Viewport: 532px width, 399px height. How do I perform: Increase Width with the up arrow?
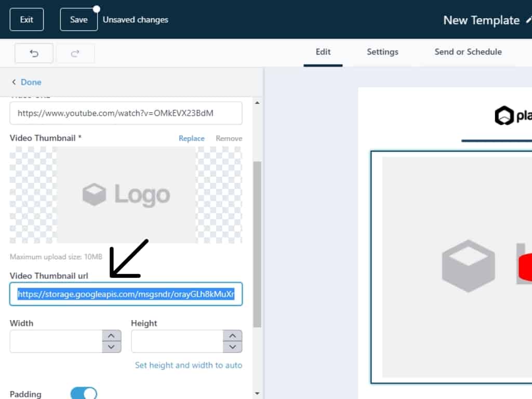[x=111, y=336]
